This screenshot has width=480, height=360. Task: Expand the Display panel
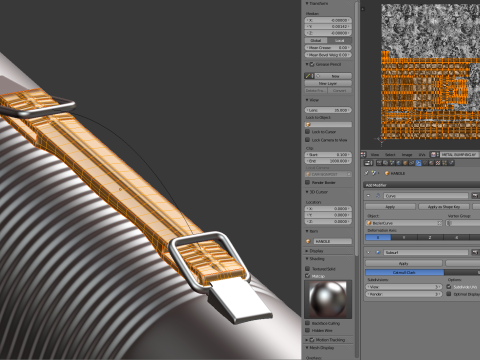point(307,251)
